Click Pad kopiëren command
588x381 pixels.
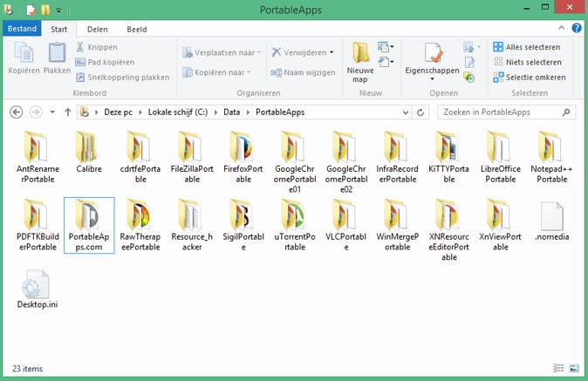pos(105,62)
